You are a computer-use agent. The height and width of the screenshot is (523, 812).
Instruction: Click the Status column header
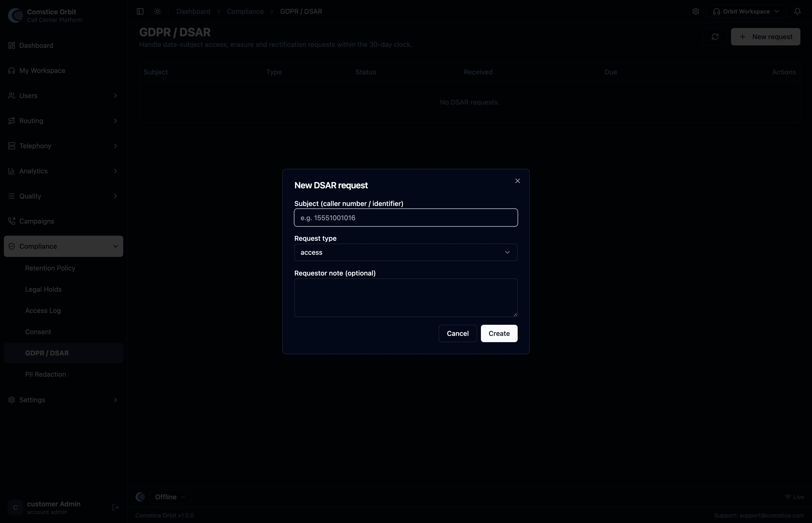click(x=365, y=72)
